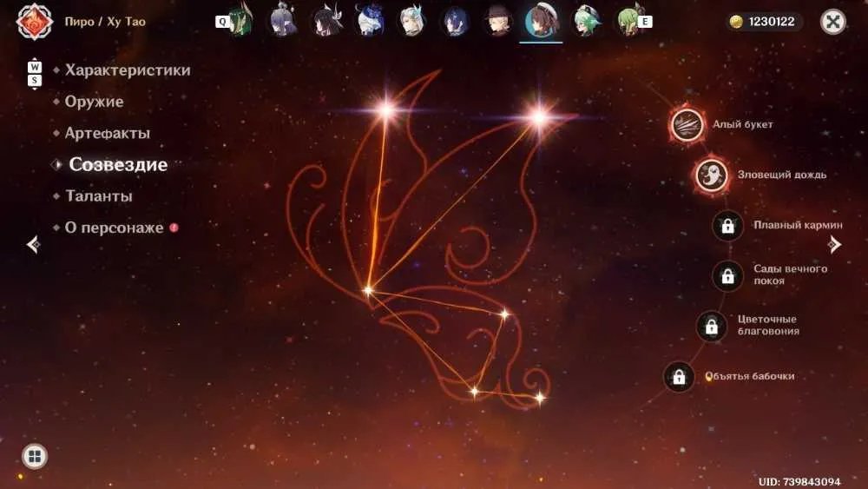Go to the previous character with the left arrow
The image size is (868, 489).
pos(33,244)
